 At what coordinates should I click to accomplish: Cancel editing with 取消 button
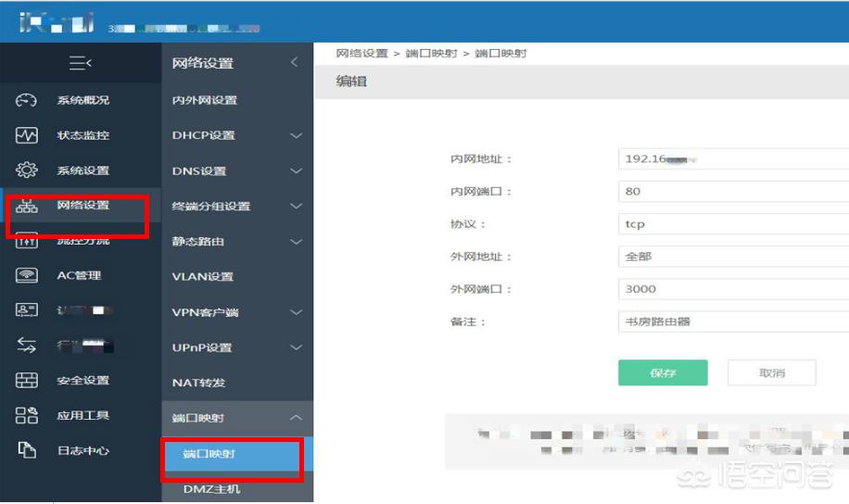[771, 373]
